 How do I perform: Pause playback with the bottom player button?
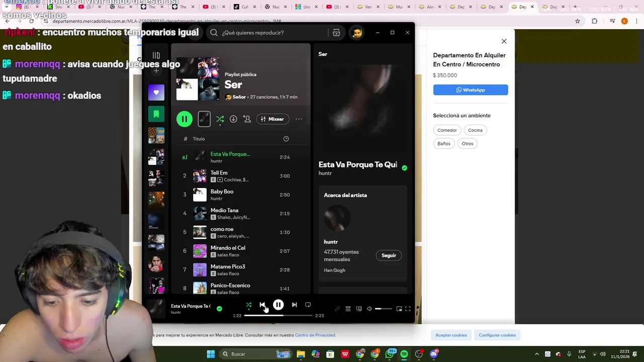point(278,305)
